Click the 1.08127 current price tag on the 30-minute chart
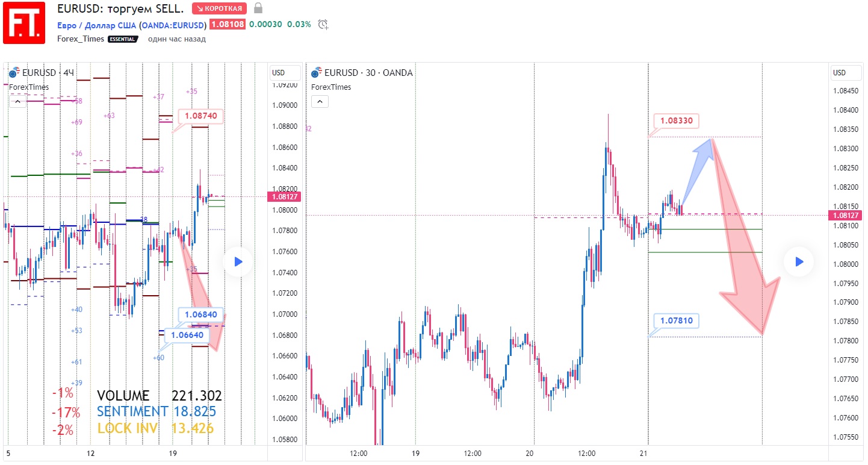This screenshot has height=465, width=868. tap(846, 215)
